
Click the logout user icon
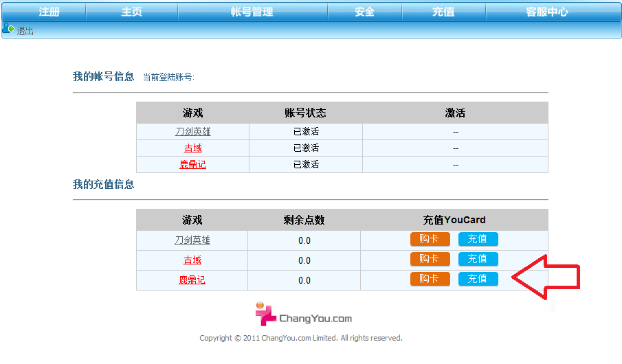coord(8,28)
